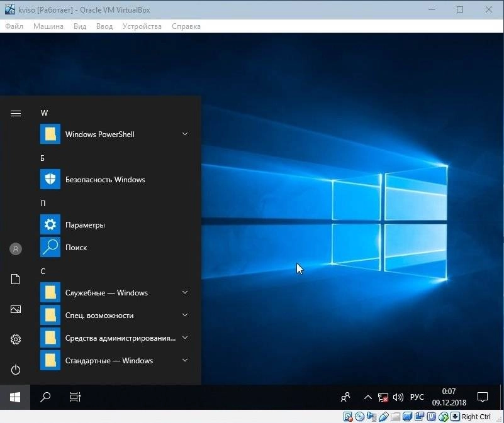Click the Стандартные — Windows folder label
This screenshot has width=504, height=423.
coord(109,361)
